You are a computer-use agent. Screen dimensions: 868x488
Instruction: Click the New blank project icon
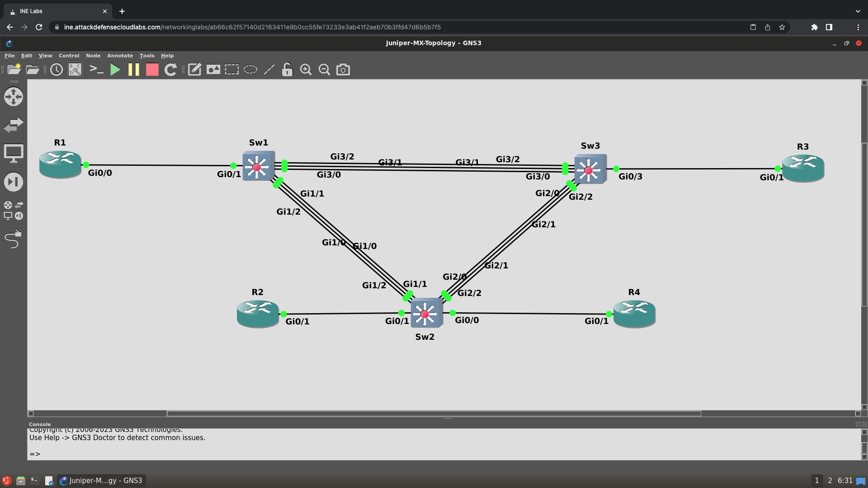[x=14, y=70]
